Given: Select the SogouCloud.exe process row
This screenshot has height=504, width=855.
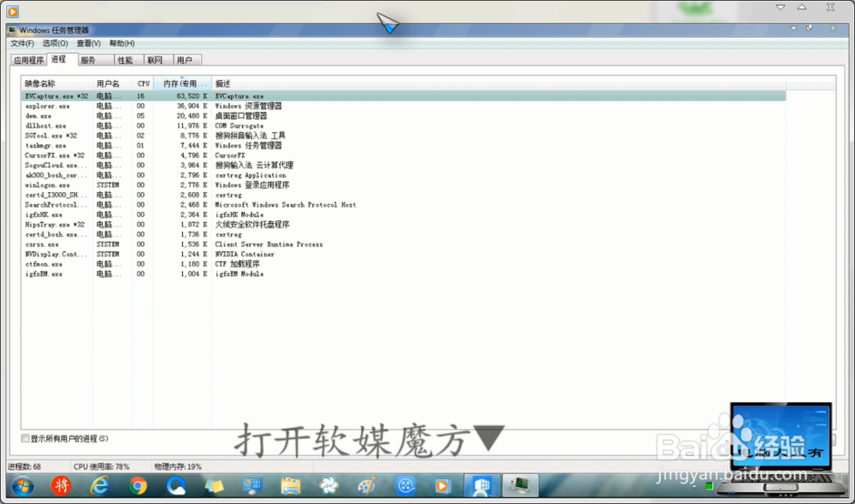Looking at the screenshot, I should [x=404, y=165].
